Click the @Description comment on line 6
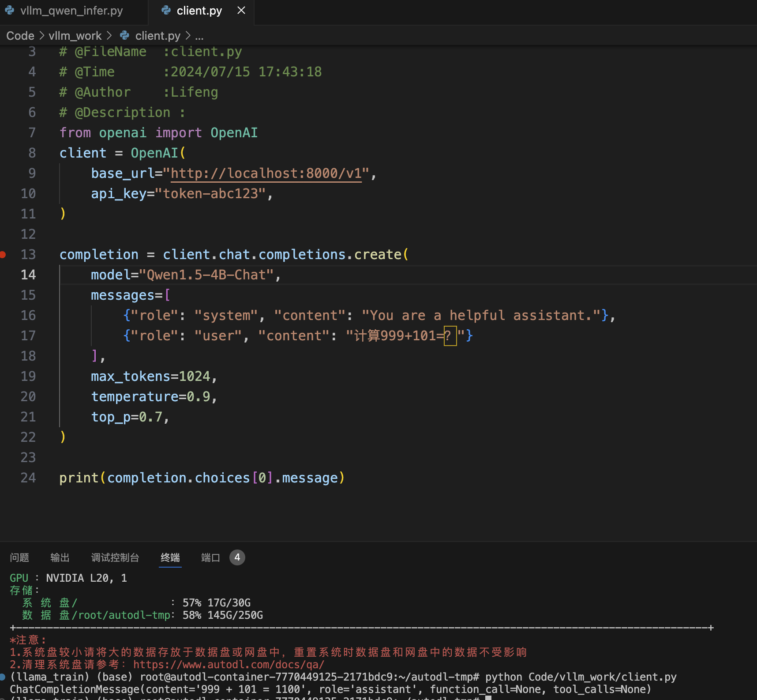The image size is (757, 700). [x=122, y=113]
